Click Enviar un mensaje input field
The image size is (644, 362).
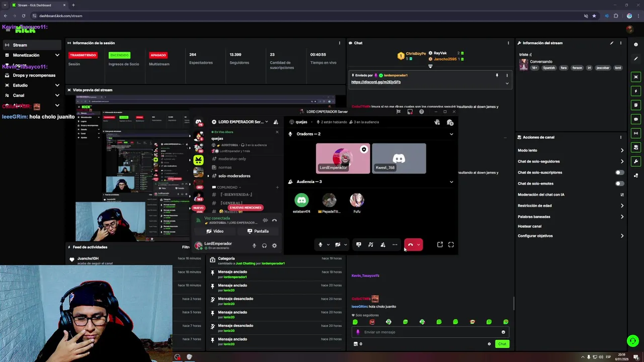tap(430, 332)
